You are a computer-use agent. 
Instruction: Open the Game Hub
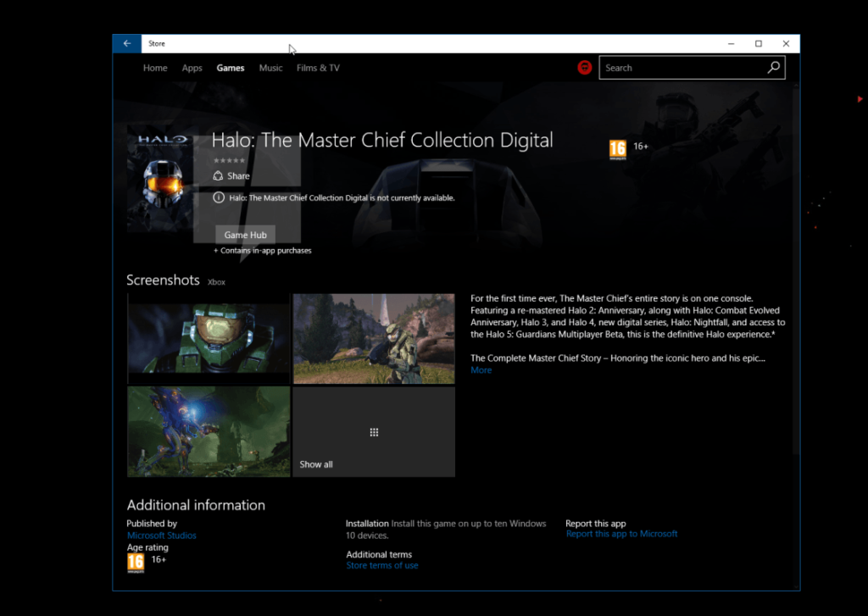point(244,235)
